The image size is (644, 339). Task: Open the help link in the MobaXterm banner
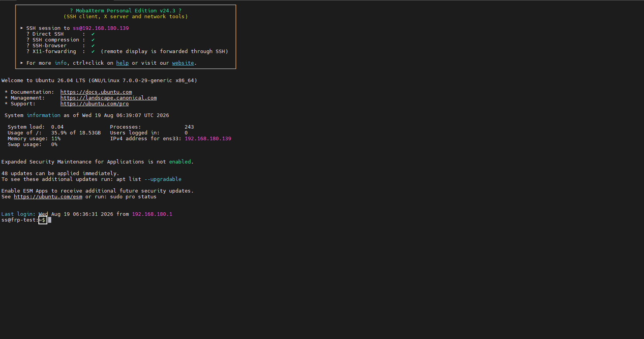(x=123, y=63)
